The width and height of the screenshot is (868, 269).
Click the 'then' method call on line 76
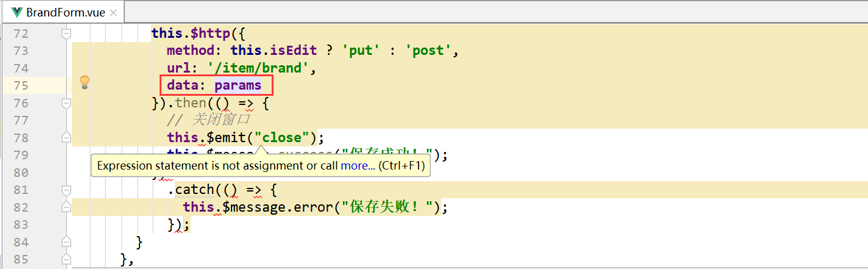(x=191, y=102)
